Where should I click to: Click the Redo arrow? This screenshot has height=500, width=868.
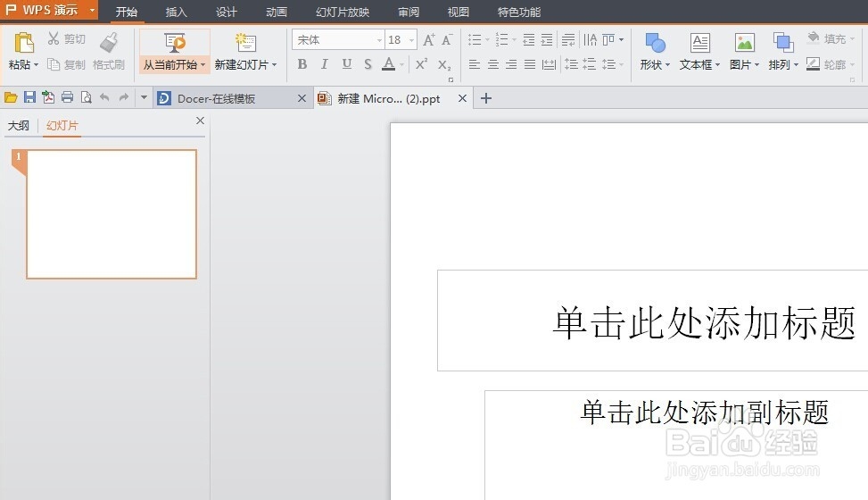click(x=123, y=97)
